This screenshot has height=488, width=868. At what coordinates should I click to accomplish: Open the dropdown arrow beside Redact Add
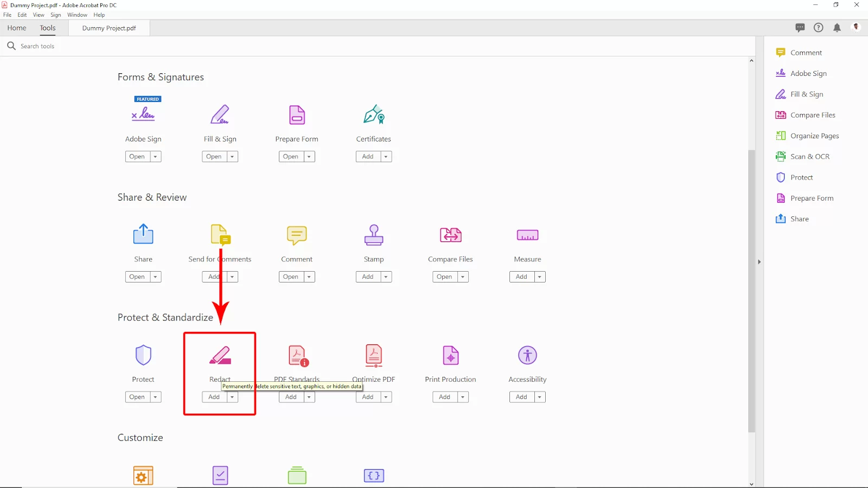232,397
